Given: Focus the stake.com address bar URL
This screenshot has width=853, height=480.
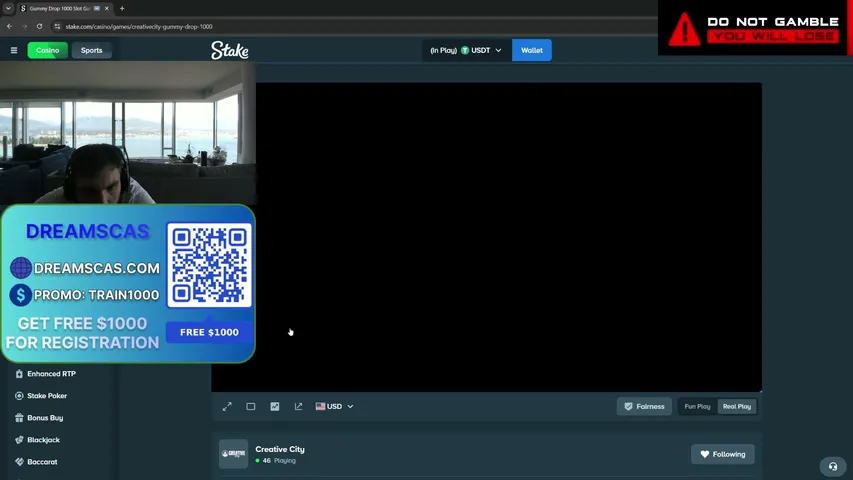Looking at the screenshot, I should pos(139,26).
